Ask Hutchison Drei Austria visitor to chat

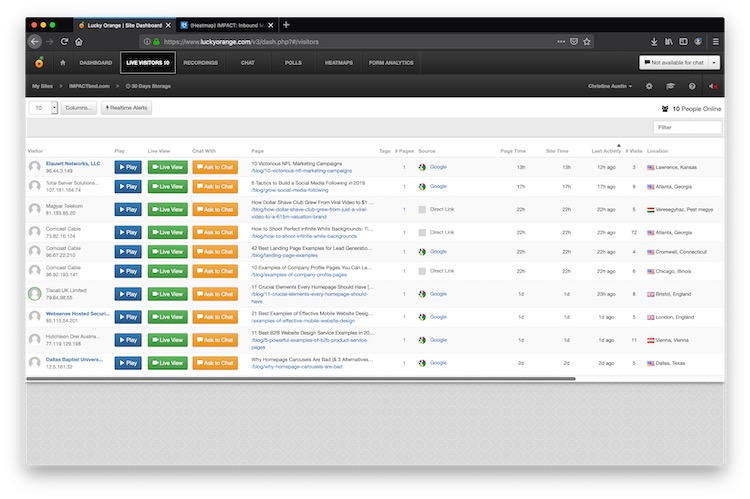coord(215,340)
